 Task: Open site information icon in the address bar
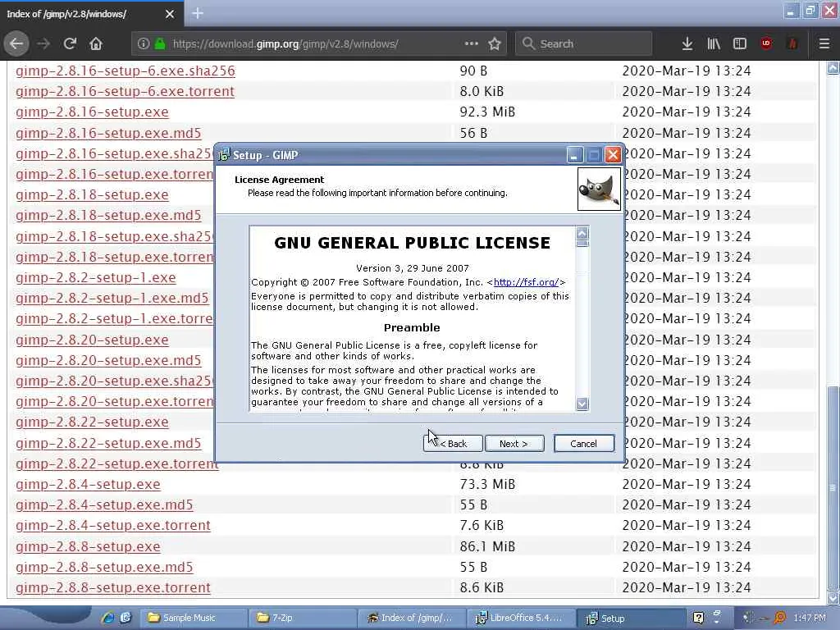click(x=143, y=44)
